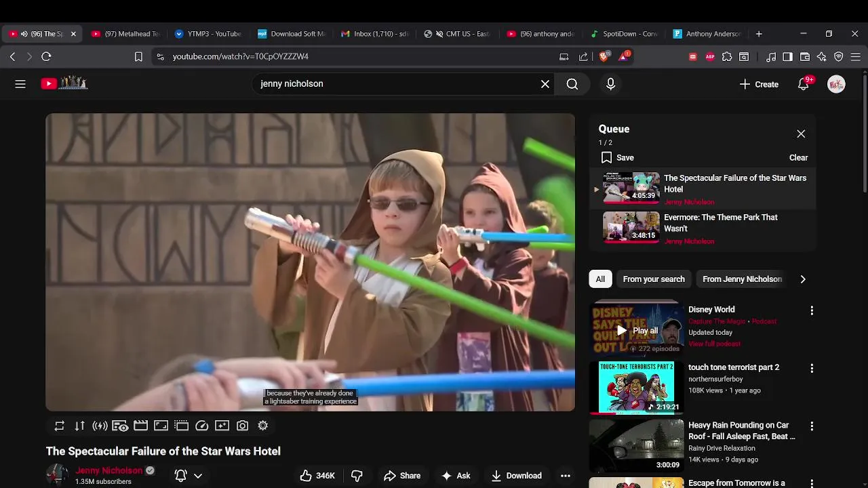The height and width of the screenshot is (488, 868).
Task: Take a screenshot with the camera icon
Action: pos(242,426)
